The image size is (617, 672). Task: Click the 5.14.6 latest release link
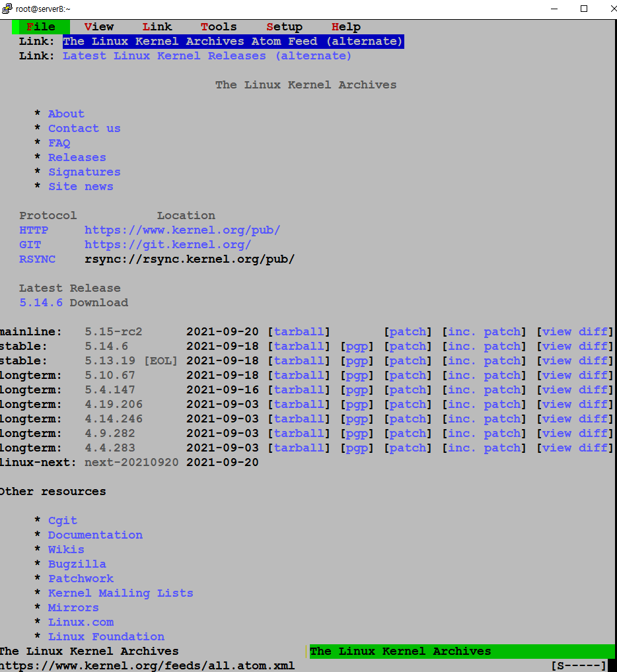click(41, 302)
